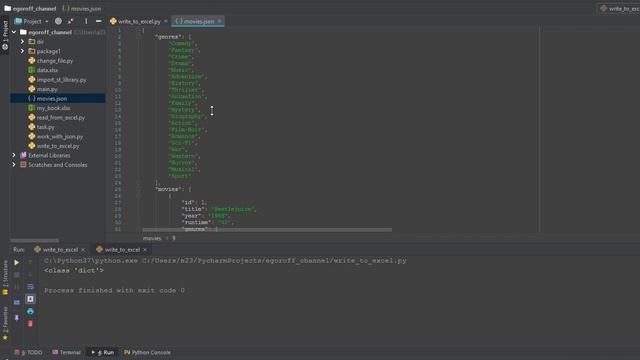Click "Process finished with exit code 0" text

click(x=114, y=291)
